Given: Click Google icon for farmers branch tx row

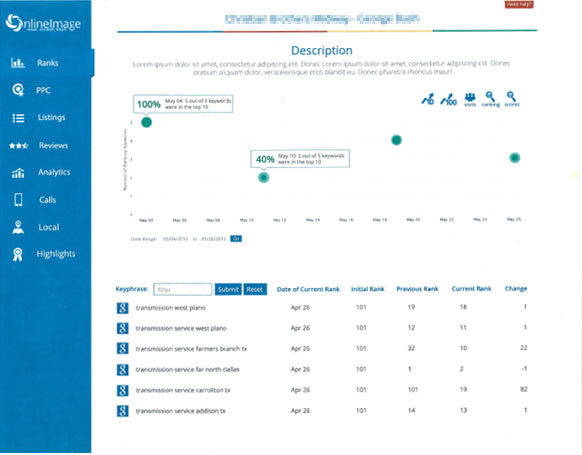Looking at the screenshot, I should click(122, 348).
